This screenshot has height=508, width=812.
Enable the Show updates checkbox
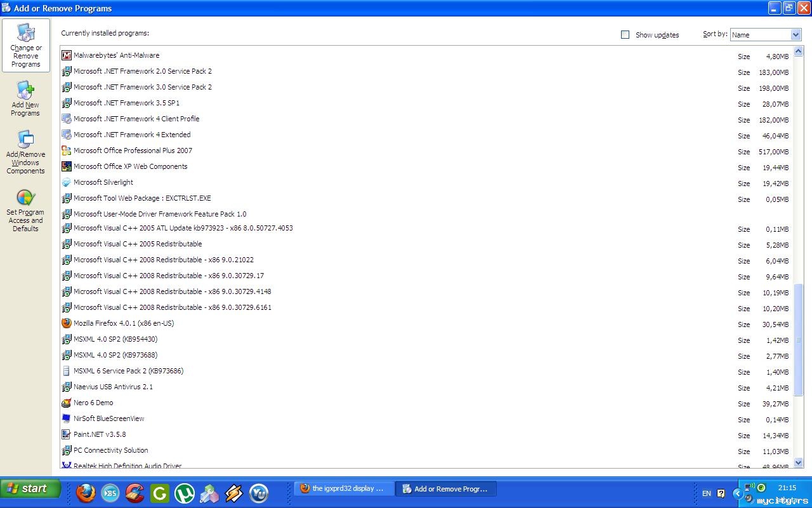coord(625,35)
